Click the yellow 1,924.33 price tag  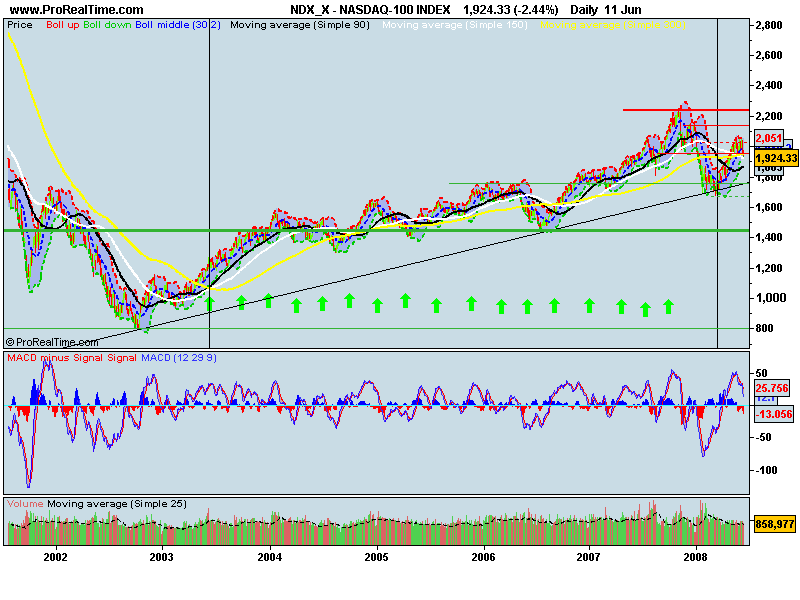coord(776,158)
